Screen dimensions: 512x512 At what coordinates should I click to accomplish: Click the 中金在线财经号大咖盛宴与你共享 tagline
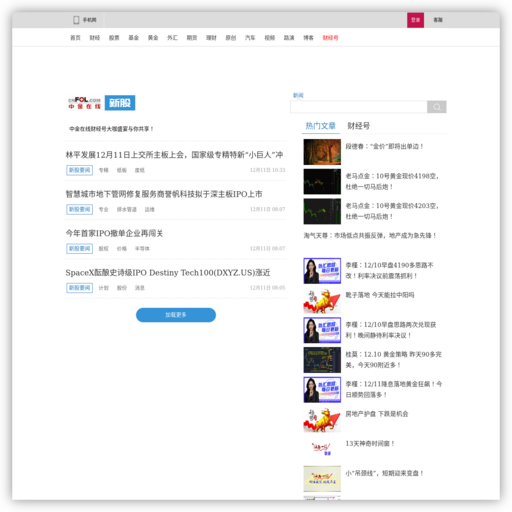coord(111,129)
